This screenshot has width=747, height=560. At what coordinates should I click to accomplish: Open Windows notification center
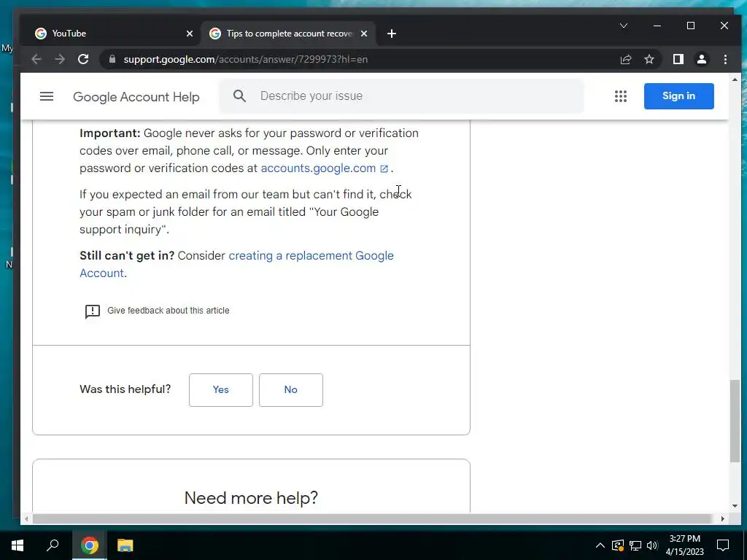723,545
